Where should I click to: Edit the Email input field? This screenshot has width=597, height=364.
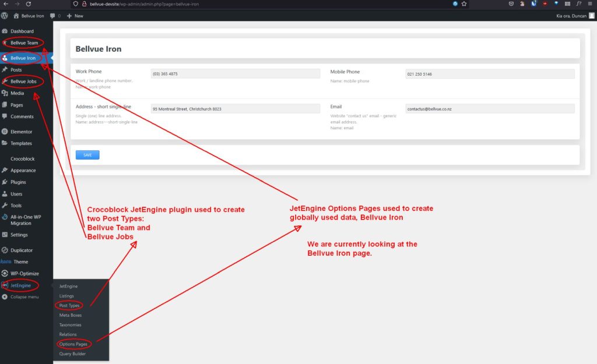[490, 109]
